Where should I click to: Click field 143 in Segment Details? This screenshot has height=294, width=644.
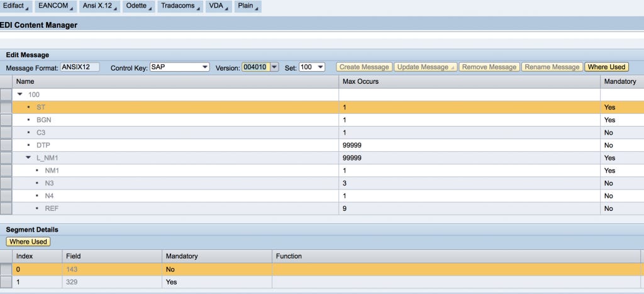pos(72,269)
